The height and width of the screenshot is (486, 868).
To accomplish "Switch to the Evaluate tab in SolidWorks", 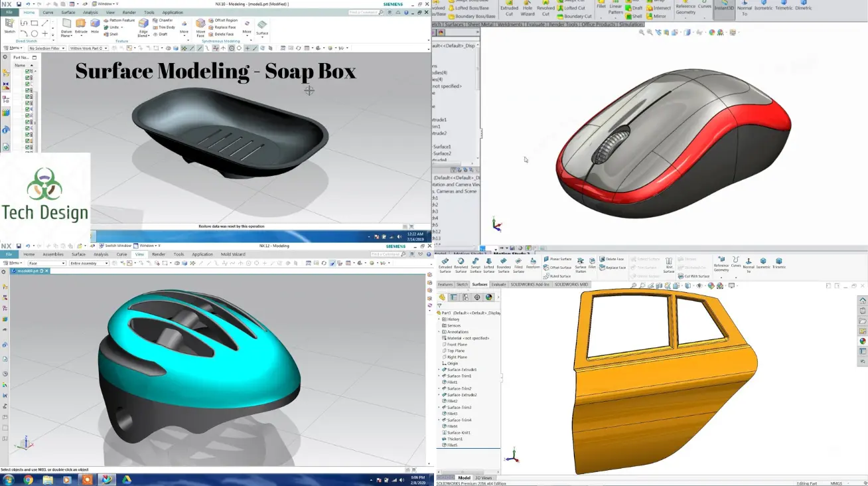I will [498, 284].
